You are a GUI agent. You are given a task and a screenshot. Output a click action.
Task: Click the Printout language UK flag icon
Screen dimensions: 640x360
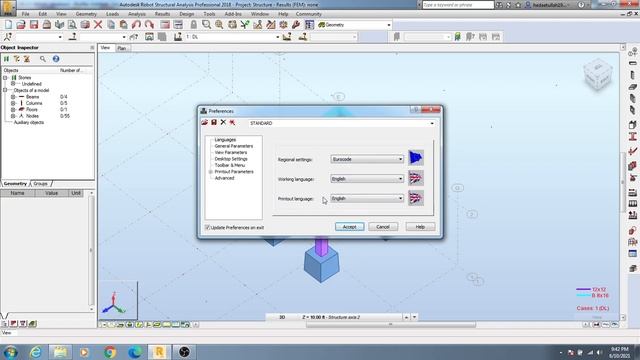[x=416, y=198]
